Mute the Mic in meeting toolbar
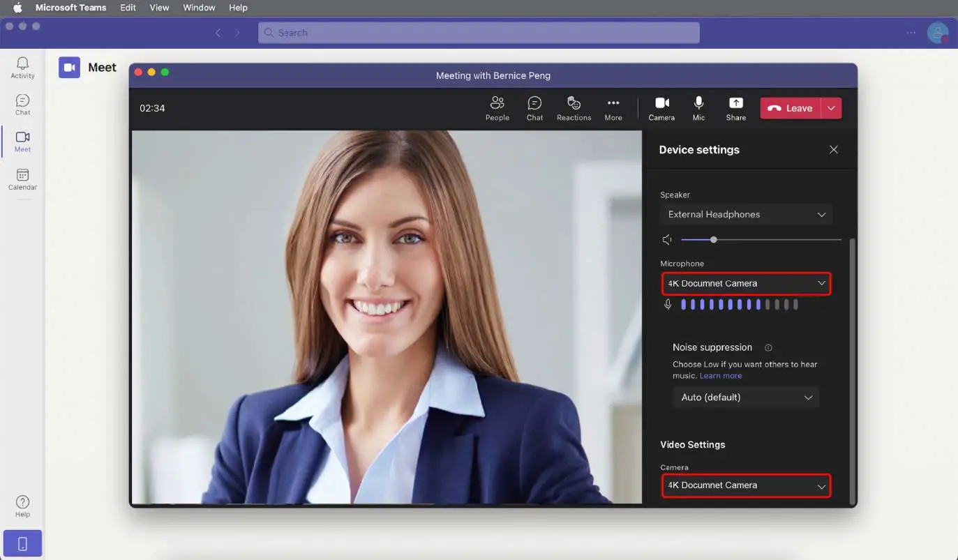 coord(698,108)
